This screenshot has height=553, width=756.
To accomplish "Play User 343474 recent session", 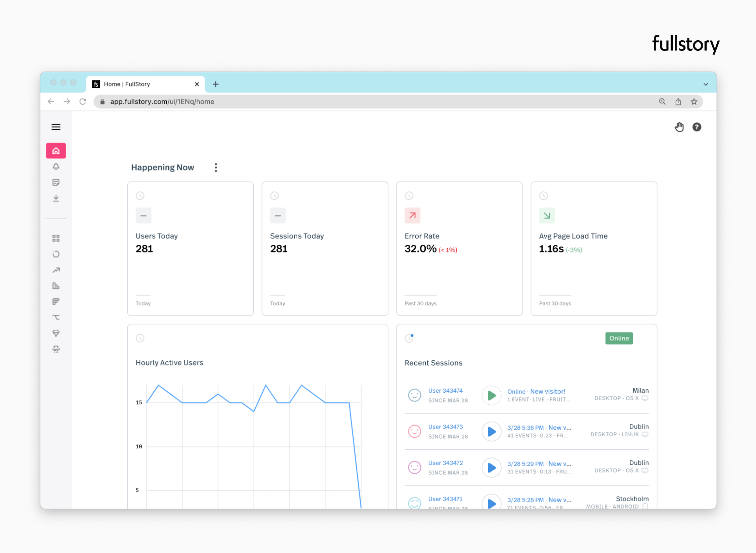I will click(492, 395).
